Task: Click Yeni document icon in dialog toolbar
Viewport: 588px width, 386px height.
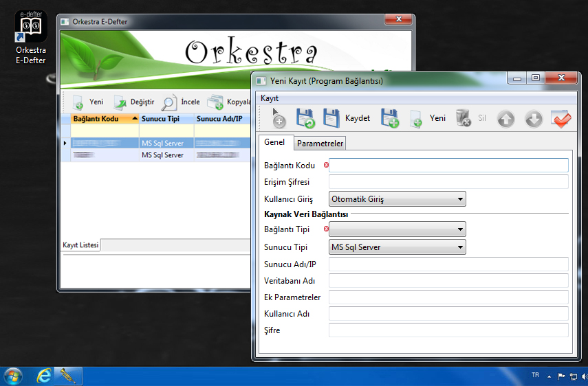Action: click(416, 118)
